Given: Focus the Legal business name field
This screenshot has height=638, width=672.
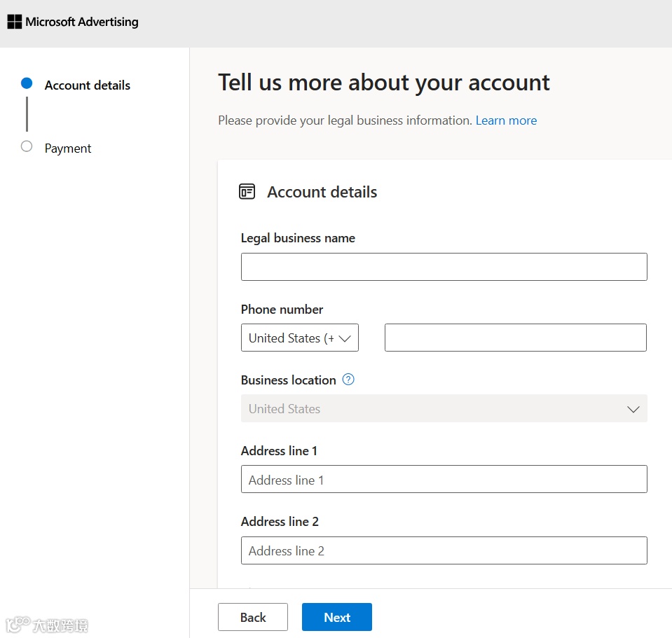Looking at the screenshot, I should (444, 267).
